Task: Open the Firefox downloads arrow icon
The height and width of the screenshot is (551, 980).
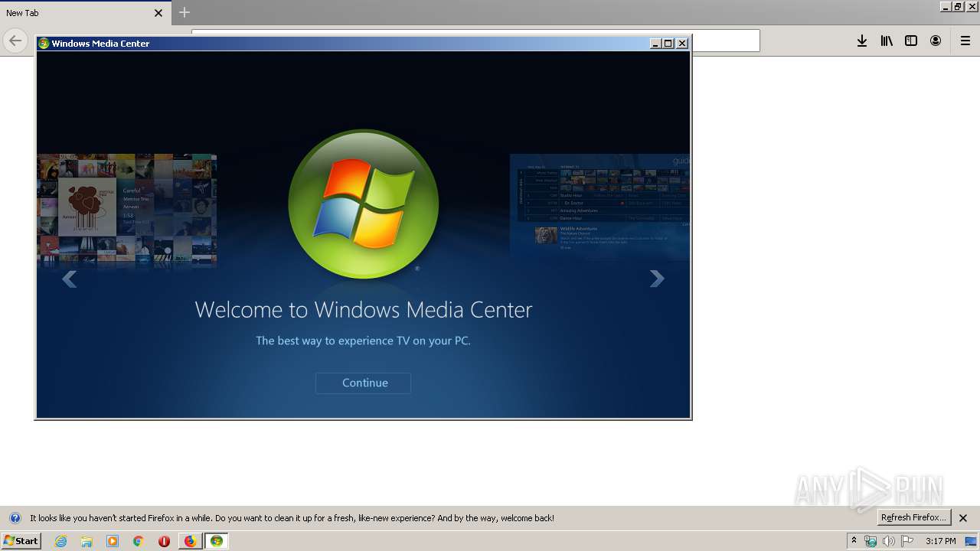Action: click(x=862, y=41)
